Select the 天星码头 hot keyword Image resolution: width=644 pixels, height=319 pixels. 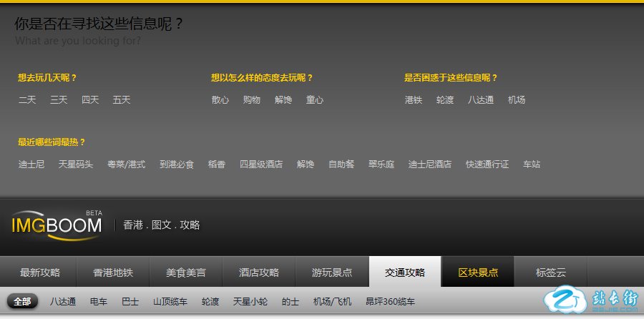pos(76,165)
